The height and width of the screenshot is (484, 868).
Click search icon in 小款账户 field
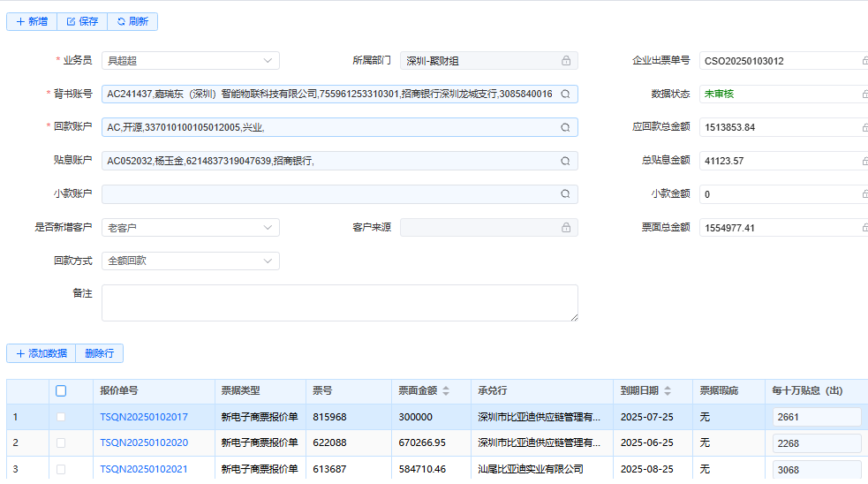(565, 194)
